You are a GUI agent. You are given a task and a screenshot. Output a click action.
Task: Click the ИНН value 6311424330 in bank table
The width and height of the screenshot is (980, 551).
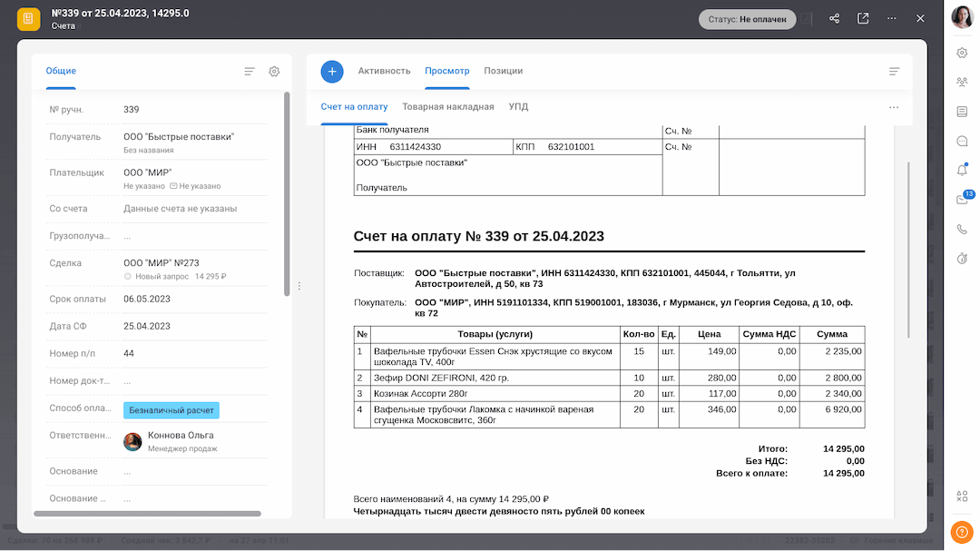coord(415,147)
